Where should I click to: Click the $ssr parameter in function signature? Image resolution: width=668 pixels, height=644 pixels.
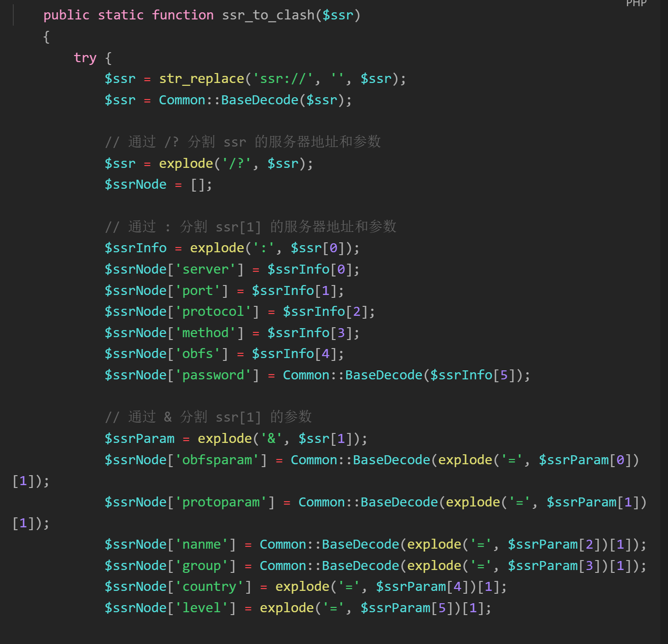(x=338, y=15)
